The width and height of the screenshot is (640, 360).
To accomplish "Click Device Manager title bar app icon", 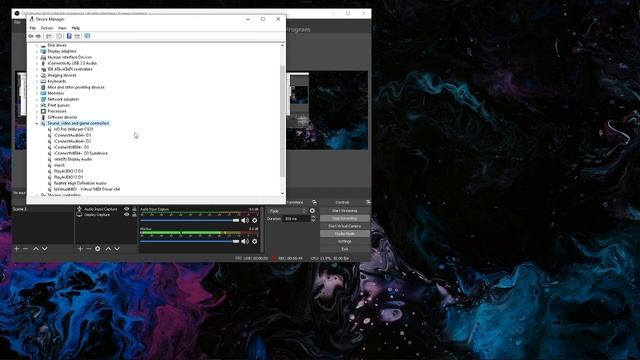I will [x=32, y=19].
